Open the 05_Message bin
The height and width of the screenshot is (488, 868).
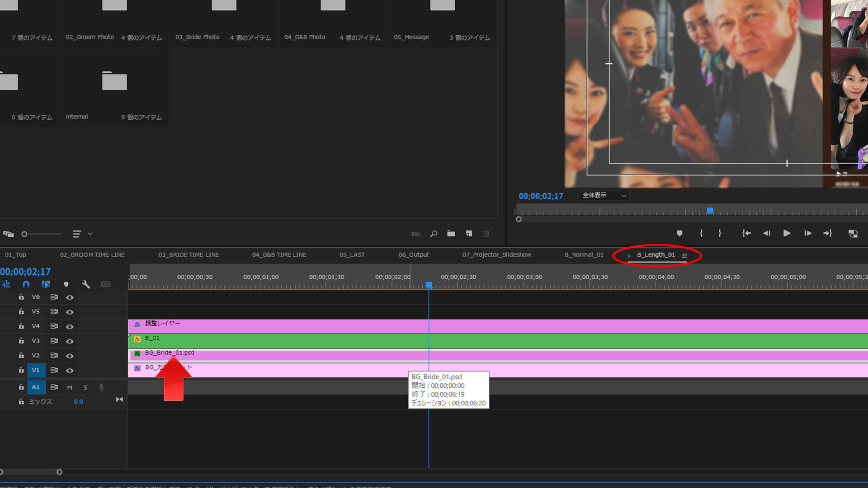click(443, 5)
